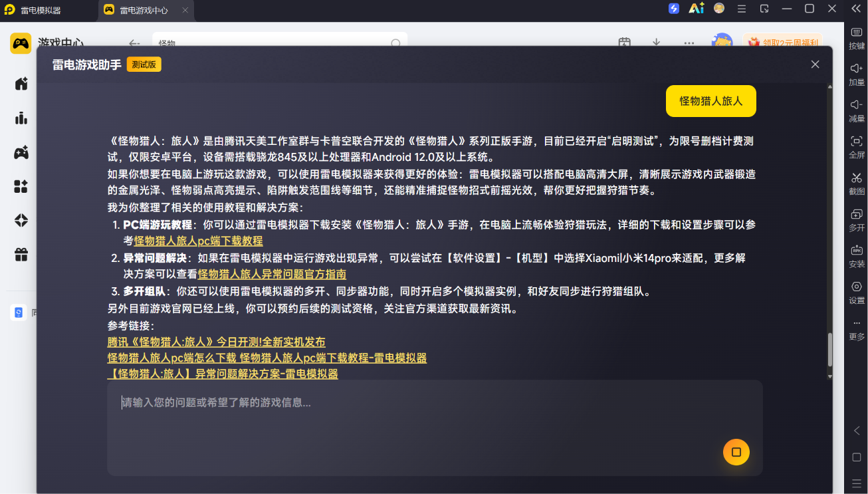Open the 腾讯《怪物猎人:旅人》今日开测 reference link
This screenshot has width=868, height=494.
click(x=217, y=342)
